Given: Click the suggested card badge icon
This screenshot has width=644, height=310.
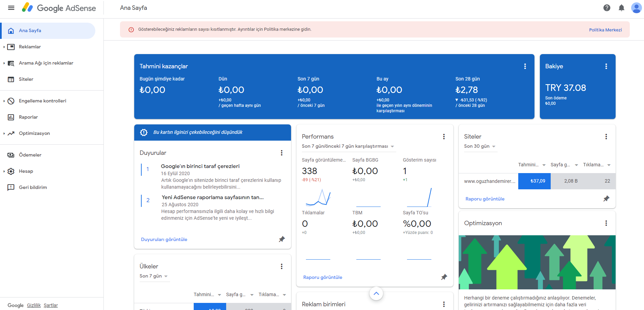Looking at the screenshot, I should click(144, 133).
